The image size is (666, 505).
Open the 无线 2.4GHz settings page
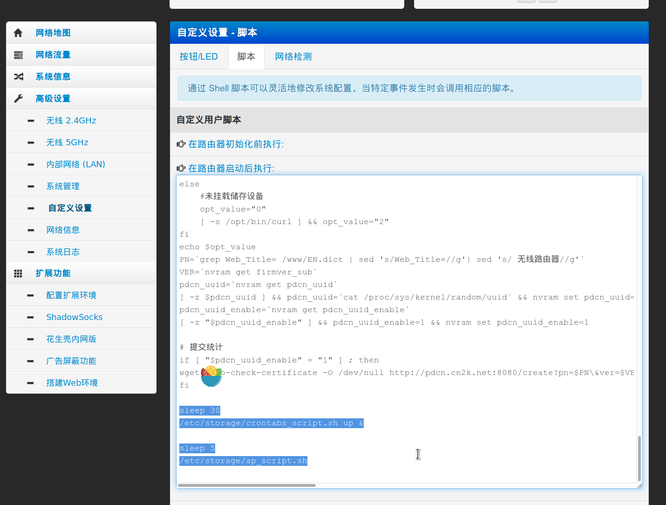coord(70,121)
